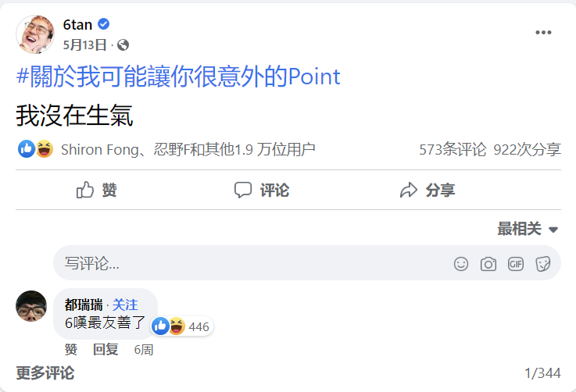576x392 pixels.
Task: Insert an emoji in comment box
Action: [461, 264]
